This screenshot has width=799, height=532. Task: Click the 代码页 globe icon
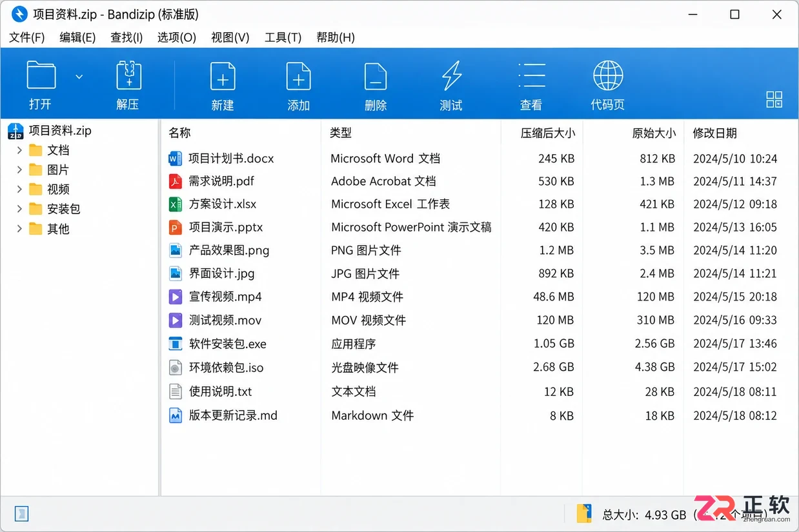coord(608,76)
